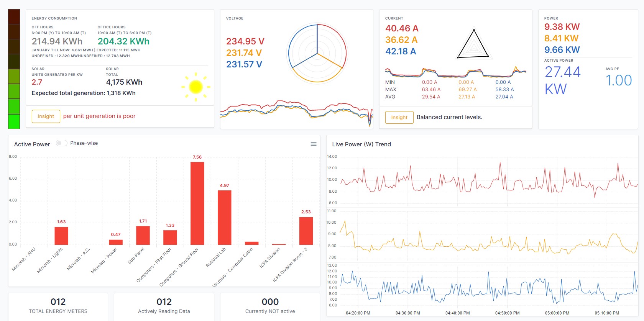Viewport: 644px width, 321px height.
Task: Click the 4,175 KWh solar total value
Action: [124, 82]
